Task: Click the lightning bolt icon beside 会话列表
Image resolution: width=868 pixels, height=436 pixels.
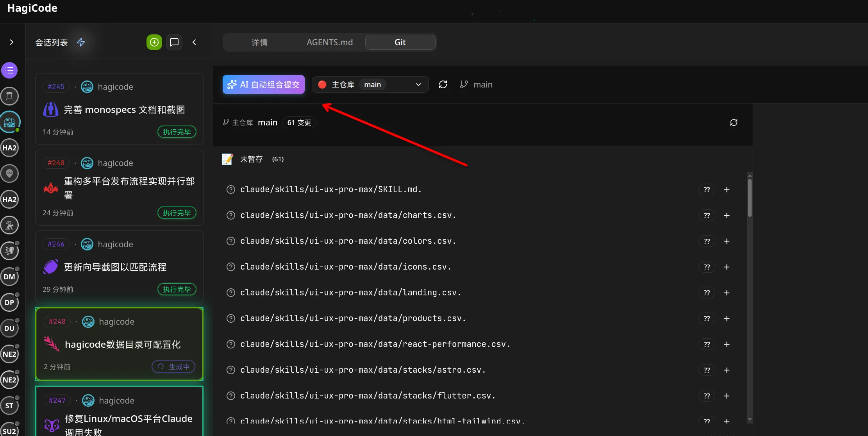Action: point(81,42)
